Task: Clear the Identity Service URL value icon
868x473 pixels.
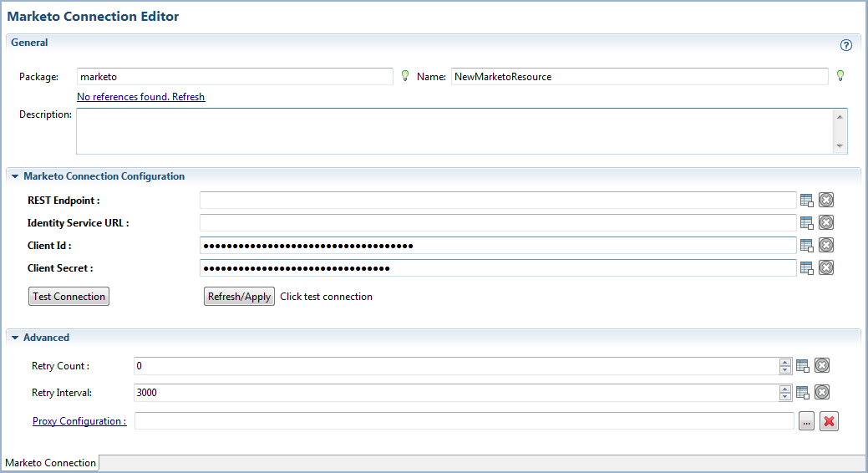Action: [826, 222]
